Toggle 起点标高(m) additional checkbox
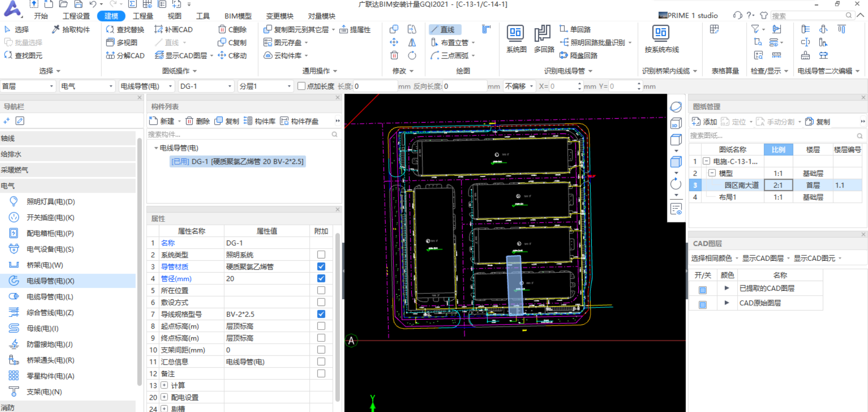The image size is (868, 412). (x=321, y=326)
